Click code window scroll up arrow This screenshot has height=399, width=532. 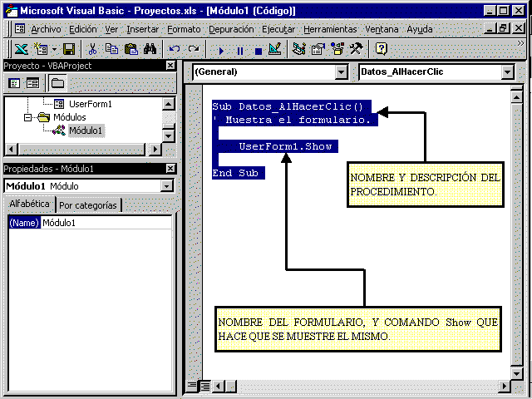point(516,98)
